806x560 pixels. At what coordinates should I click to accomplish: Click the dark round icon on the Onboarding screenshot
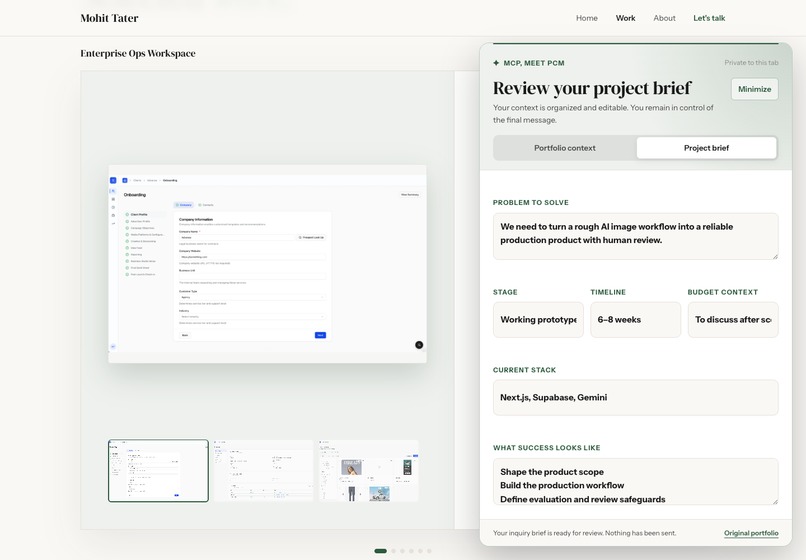419,345
